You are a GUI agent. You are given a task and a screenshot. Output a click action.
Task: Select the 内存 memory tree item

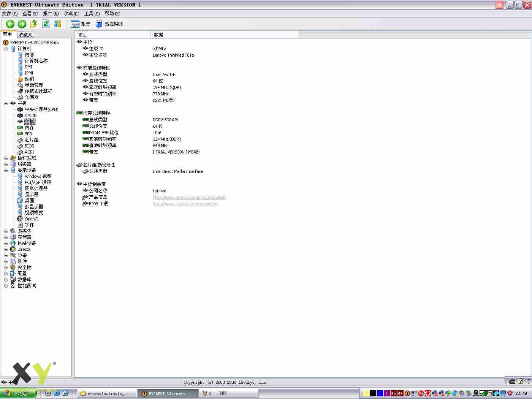pos(29,128)
